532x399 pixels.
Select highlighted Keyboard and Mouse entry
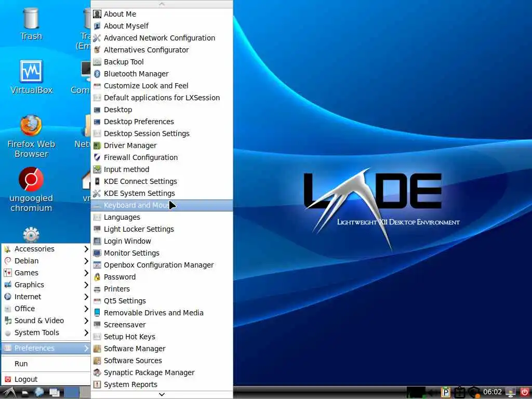pos(162,205)
